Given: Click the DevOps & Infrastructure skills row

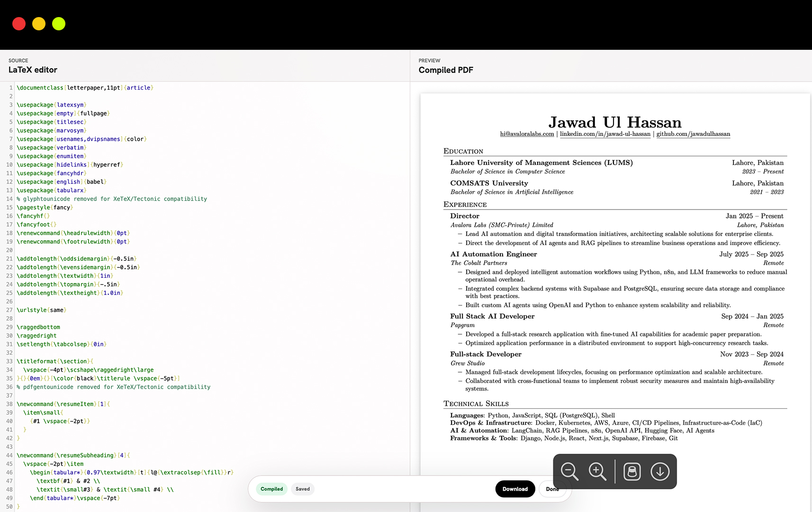Looking at the screenshot, I should pyautogui.click(x=606, y=423).
